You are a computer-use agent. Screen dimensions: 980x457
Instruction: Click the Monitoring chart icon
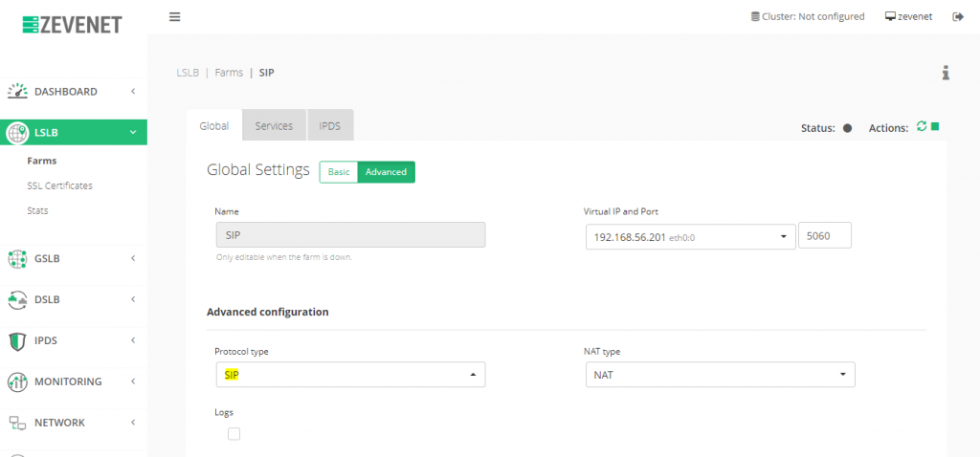pos(17,381)
